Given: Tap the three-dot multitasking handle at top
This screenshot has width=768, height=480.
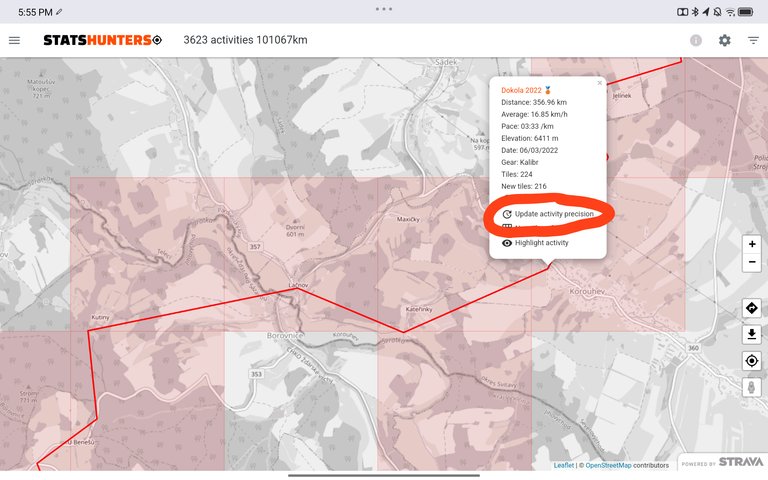Looking at the screenshot, I should pos(384,8).
